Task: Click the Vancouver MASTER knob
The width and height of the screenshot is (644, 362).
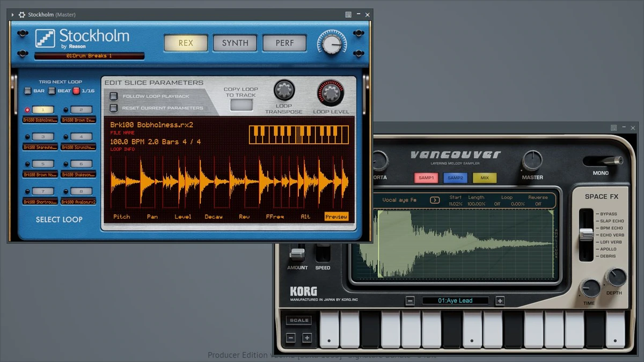Action: pos(532,160)
